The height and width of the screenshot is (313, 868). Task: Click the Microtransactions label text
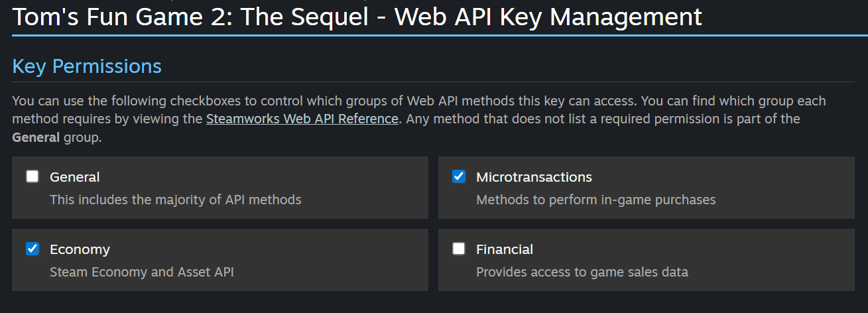click(x=534, y=177)
